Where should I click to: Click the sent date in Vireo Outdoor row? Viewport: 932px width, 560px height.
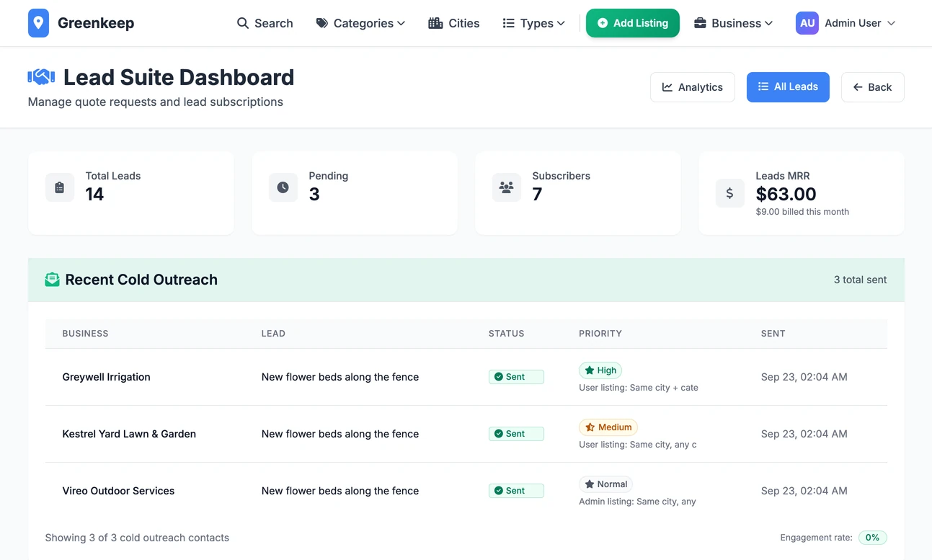click(804, 491)
